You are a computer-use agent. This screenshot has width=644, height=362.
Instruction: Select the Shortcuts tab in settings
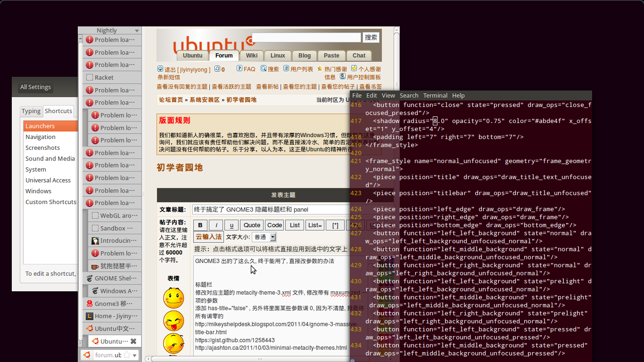58,111
